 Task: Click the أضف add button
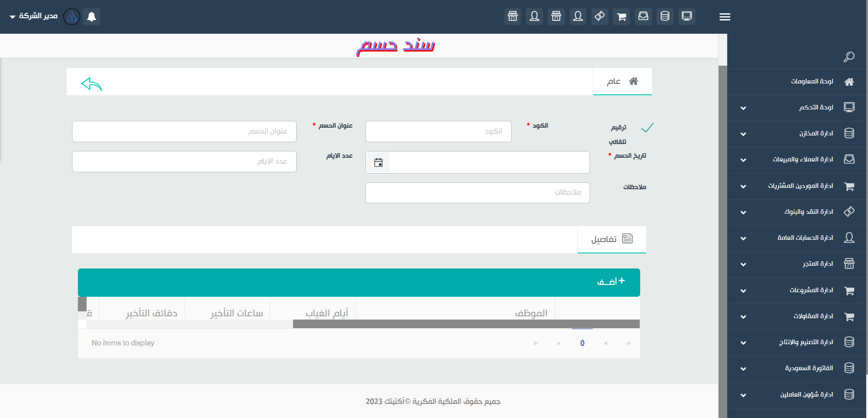[x=611, y=282]
